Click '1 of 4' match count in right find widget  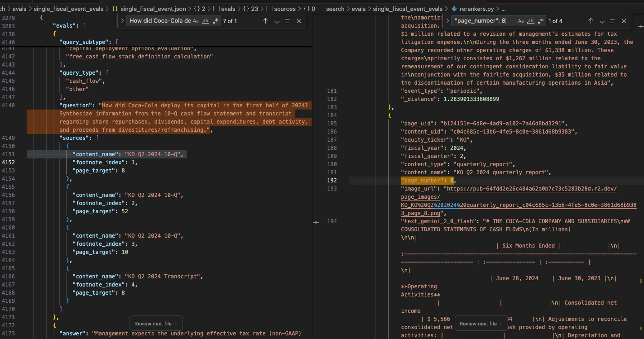[x=555, y=21]
